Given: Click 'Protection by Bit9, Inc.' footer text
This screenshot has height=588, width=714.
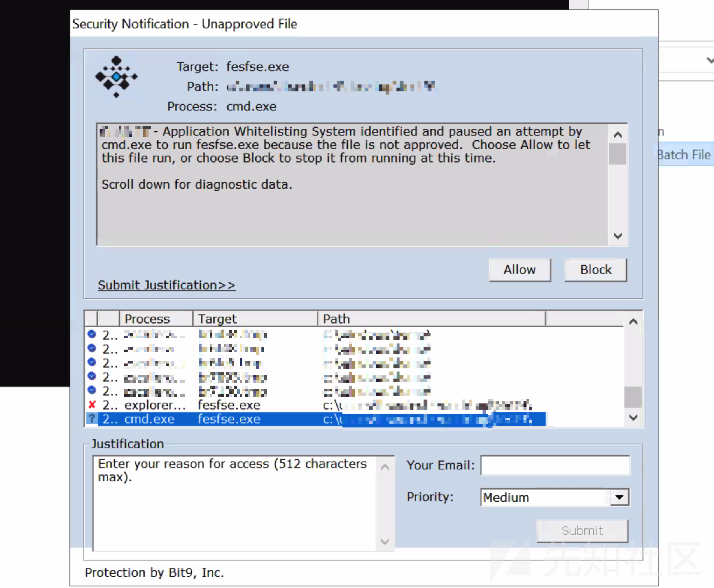Looking at the screenshot, I should (154, 572).
